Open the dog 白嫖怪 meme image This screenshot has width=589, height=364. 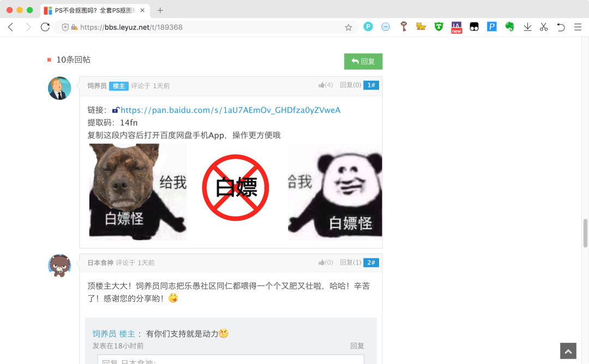pyautogui.click(x=138, y=192)
